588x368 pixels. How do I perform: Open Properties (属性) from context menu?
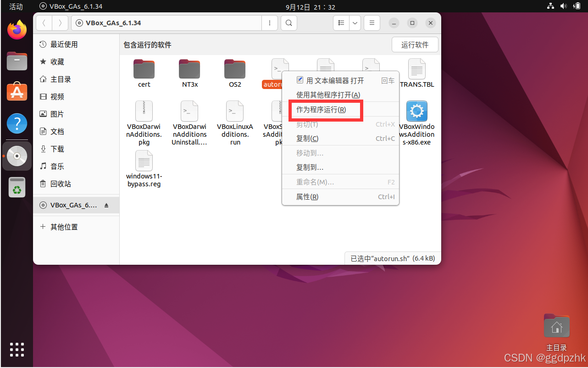pyautogui.click(x=340, y=197)
